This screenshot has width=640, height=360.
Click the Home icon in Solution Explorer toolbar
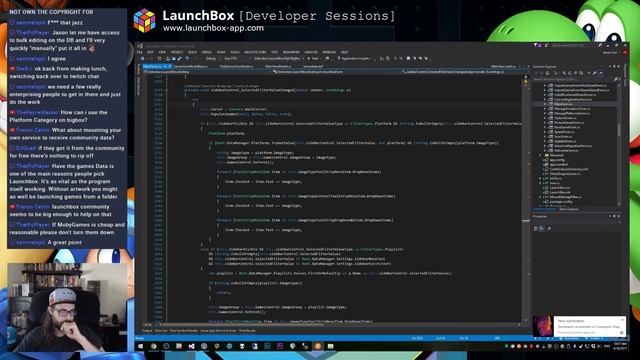tap(547, 73)
